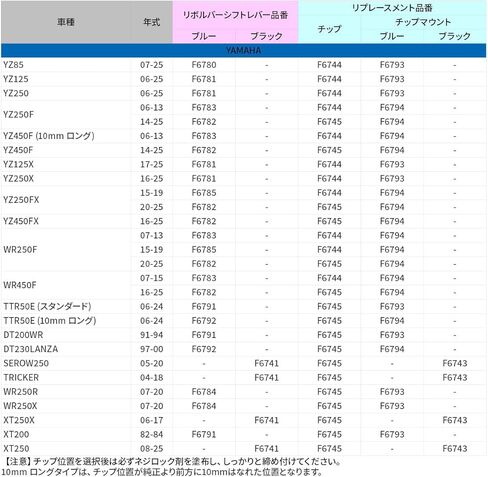Click the 【注意】 note text below table
488x477 pixels.
[172, 462]
